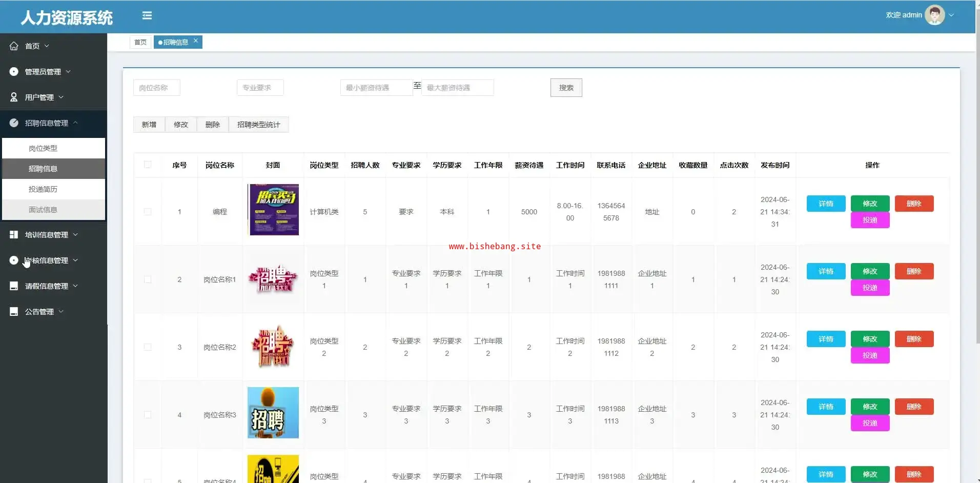Click the red 删除 button for 编程 row
This screenshot has width=980, height=483.
coord(914,204)
